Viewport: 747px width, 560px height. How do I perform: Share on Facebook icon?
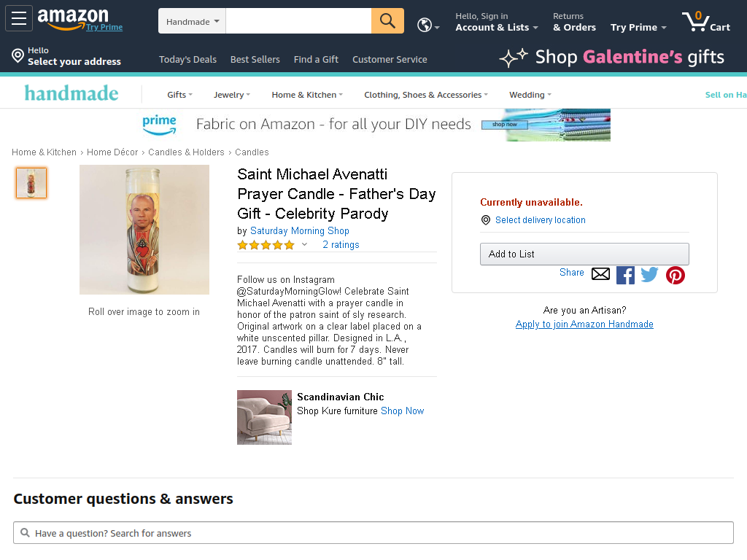625,275
